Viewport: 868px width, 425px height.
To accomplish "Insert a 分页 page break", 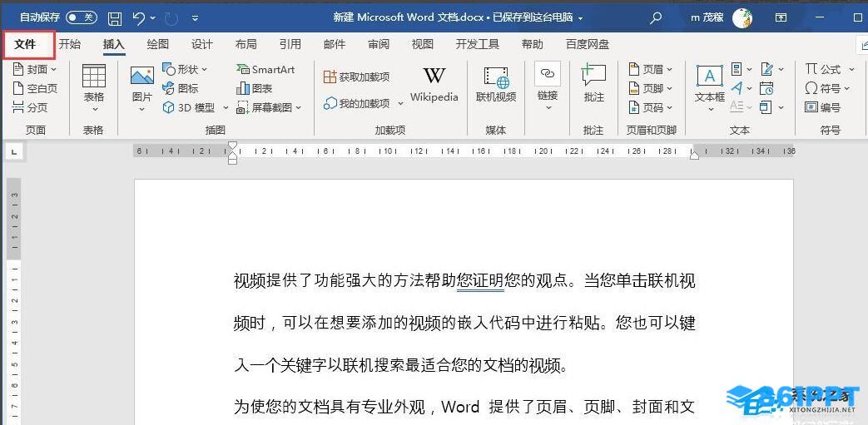I will click(30, 107).
